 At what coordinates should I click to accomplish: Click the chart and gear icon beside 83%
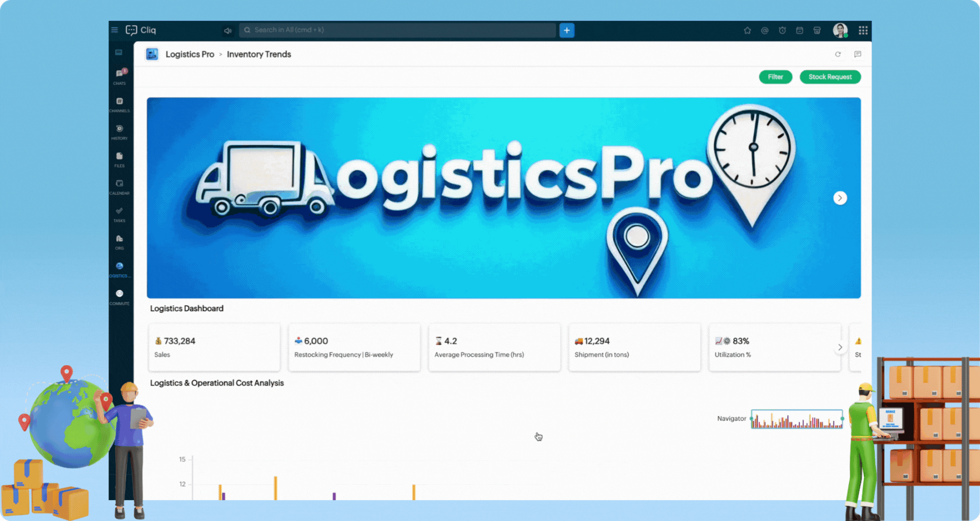click(x=723, y=341)
